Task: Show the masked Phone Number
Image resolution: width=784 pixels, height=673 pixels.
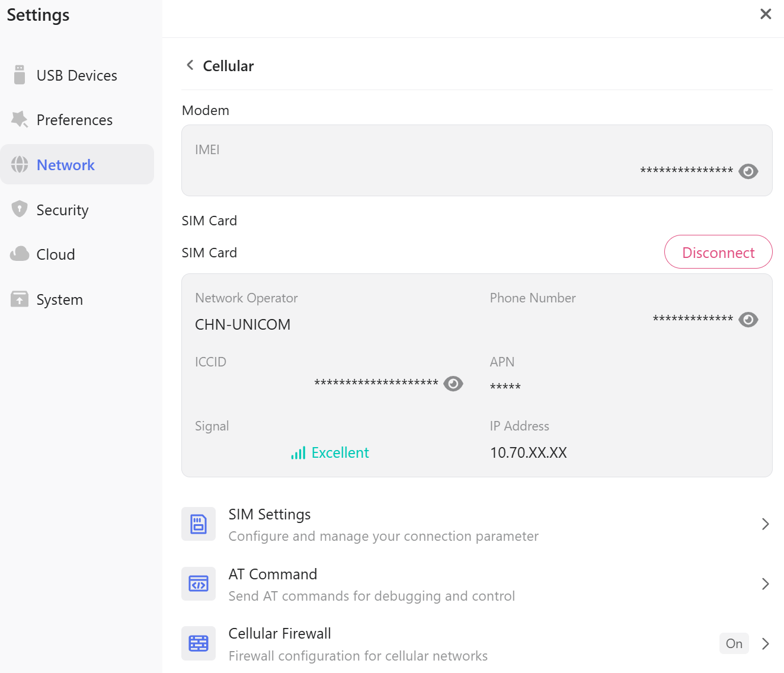Action: point(748,320)
